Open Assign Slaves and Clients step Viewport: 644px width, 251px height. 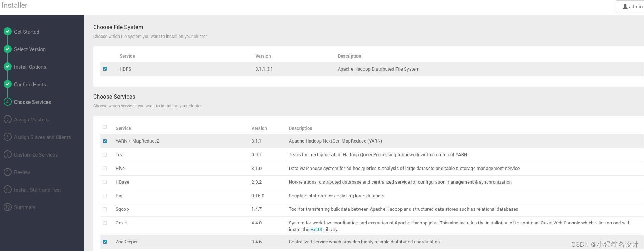point(43,137)
